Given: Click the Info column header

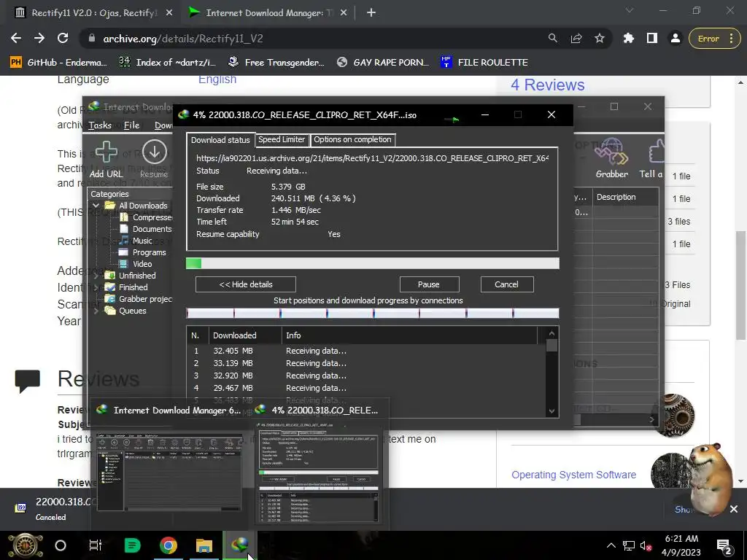Looking at the screenshot, I should coord(410,335).
